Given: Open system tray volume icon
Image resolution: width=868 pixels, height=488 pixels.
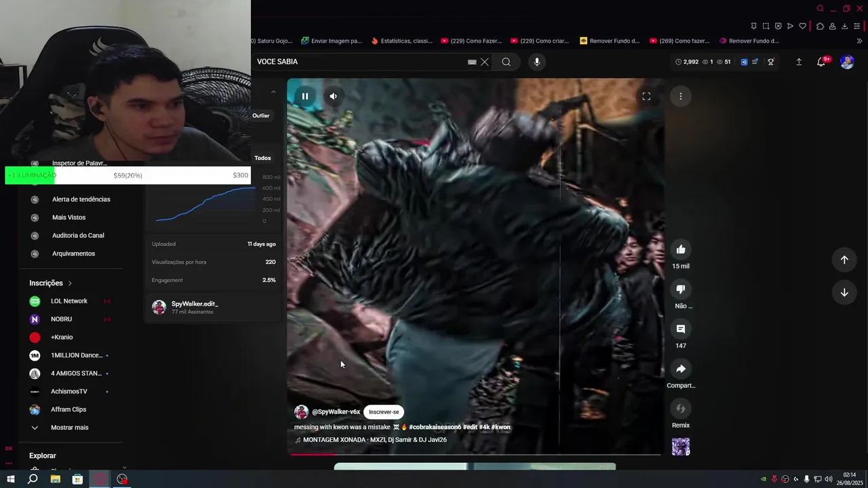Looking at the screenshot, I should click(829, 479).
